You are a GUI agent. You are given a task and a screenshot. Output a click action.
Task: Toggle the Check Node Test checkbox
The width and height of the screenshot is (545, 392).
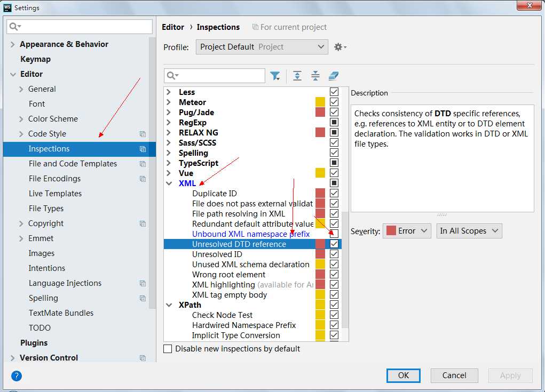click(334, 315)
